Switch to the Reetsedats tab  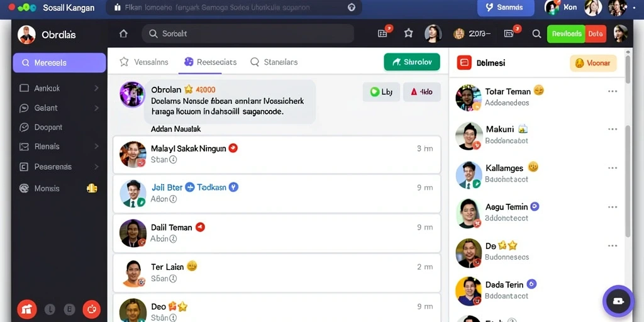210,62
